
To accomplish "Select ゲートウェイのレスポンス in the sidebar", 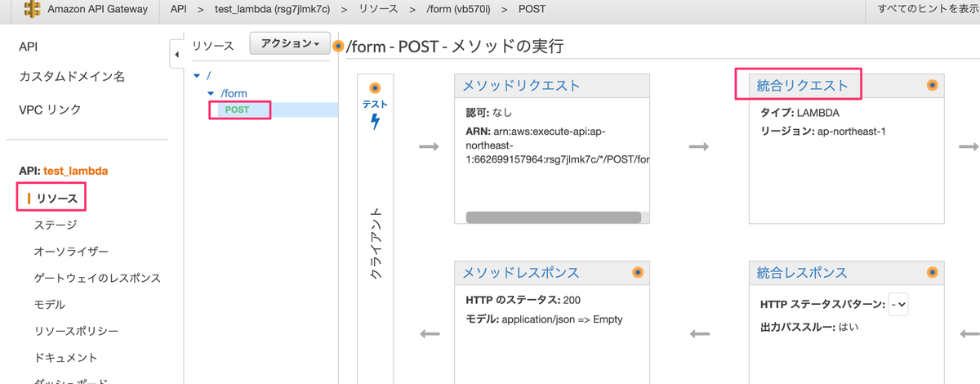I will (x=97, y=278).
